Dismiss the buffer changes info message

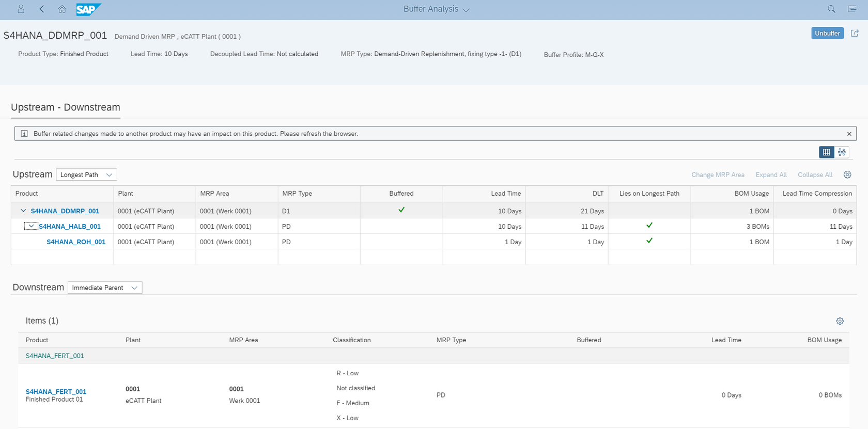pyautogui.click(x=849, y=134)
